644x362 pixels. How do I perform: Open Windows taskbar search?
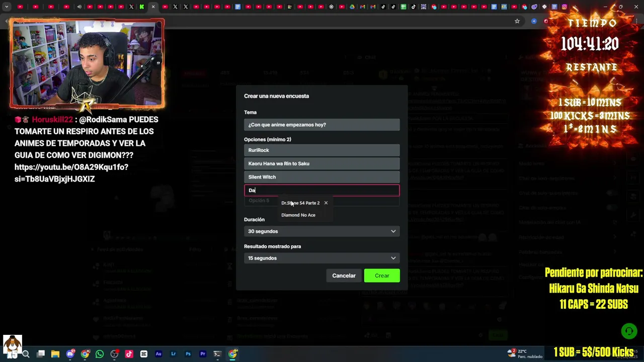26,354
